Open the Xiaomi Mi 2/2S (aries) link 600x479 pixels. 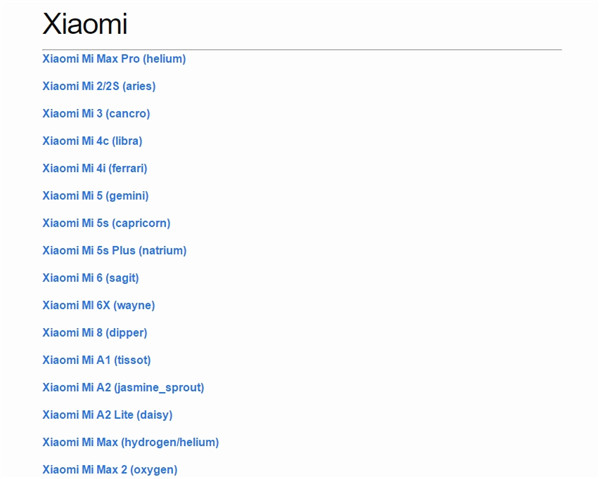pos(99,86)
